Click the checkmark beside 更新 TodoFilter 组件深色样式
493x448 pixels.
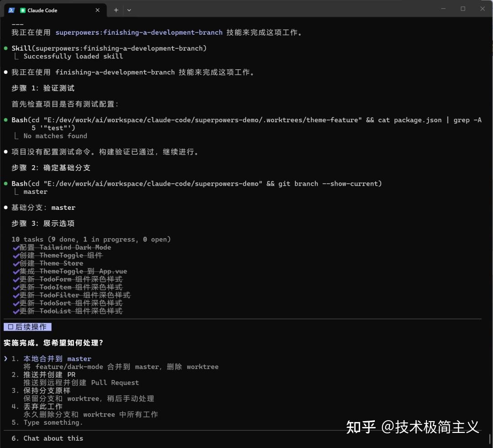point(16,295)
